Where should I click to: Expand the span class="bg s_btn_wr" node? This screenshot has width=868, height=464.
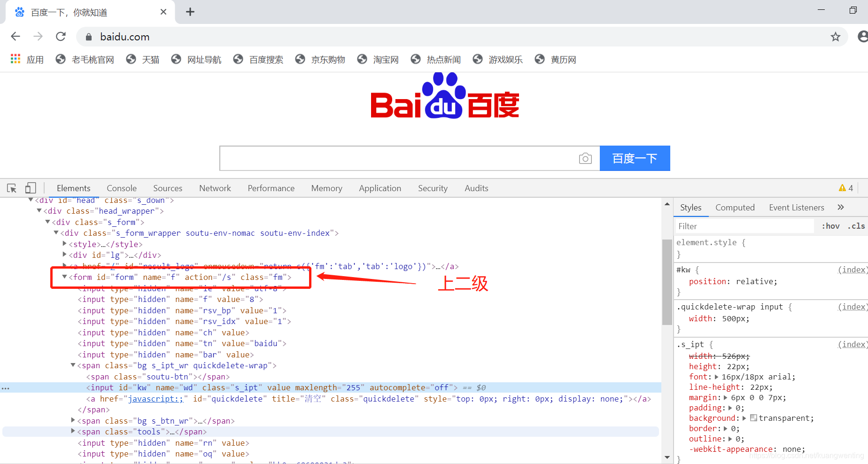point(73,420)
